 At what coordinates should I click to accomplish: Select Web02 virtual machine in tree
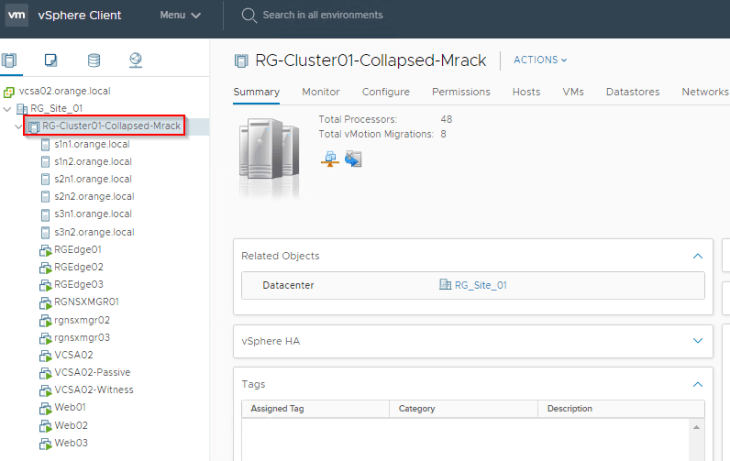[x=71, y=426]
